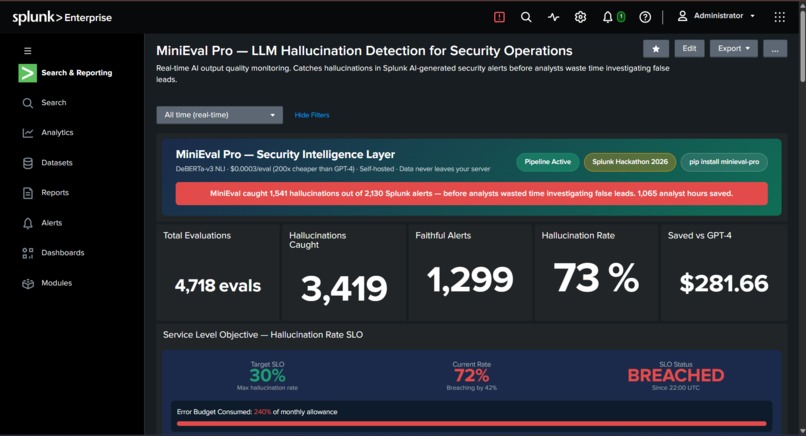The width and height of the screenshot is (806, 436).
Task: Open the help question mark icon
Action: 645,17
